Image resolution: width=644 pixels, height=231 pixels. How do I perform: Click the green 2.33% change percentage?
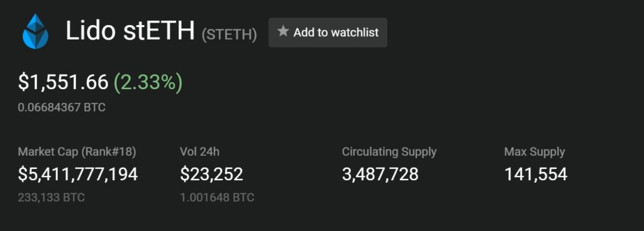(148, 83)
